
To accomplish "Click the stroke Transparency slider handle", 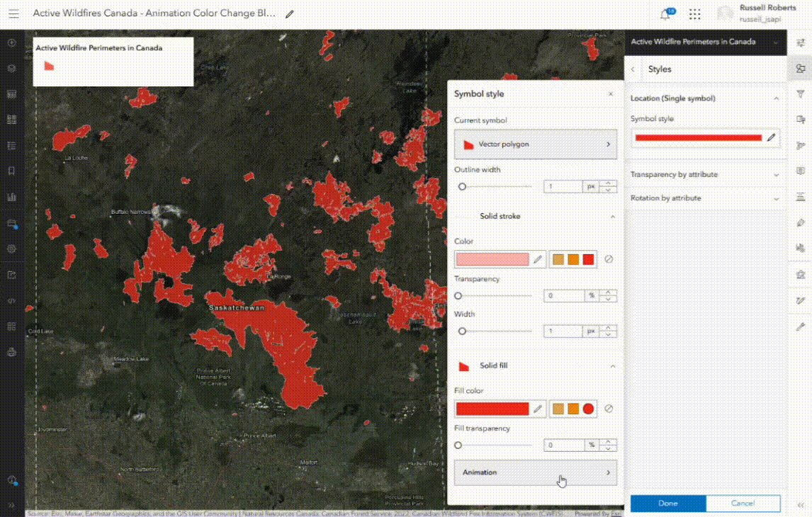I will tap(458, 296).
